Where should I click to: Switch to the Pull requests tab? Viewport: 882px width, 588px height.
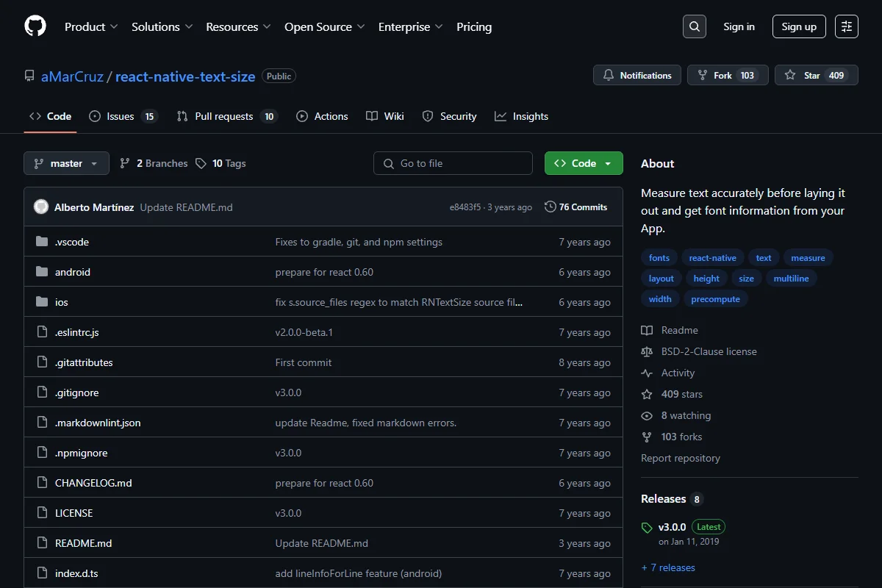click(x=227, y=116)
